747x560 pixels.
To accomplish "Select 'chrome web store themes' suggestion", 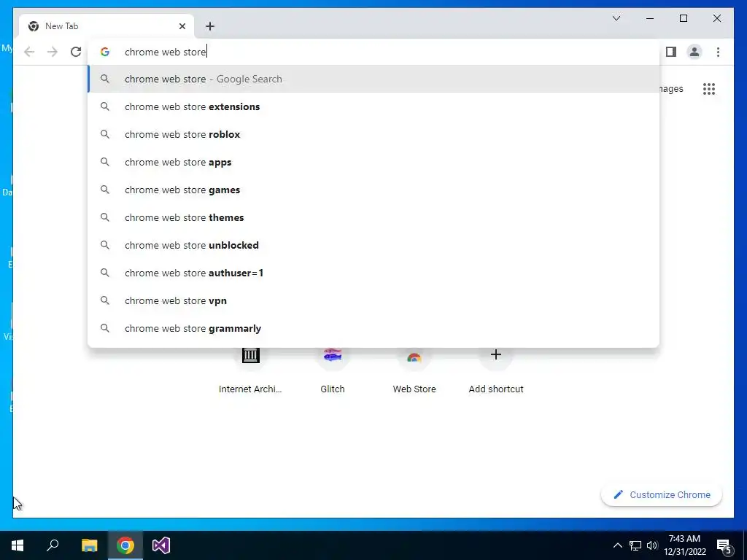I will (373, 217).
